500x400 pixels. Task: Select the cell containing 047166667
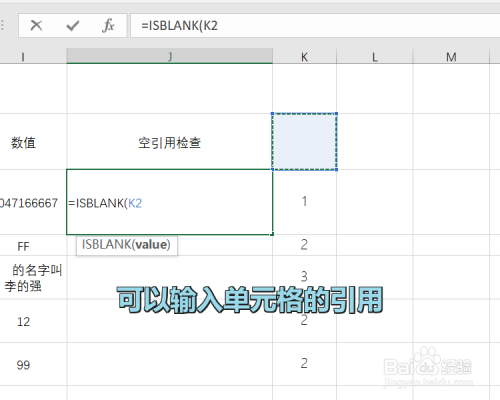pyautogui.click(x=33, y=202)
